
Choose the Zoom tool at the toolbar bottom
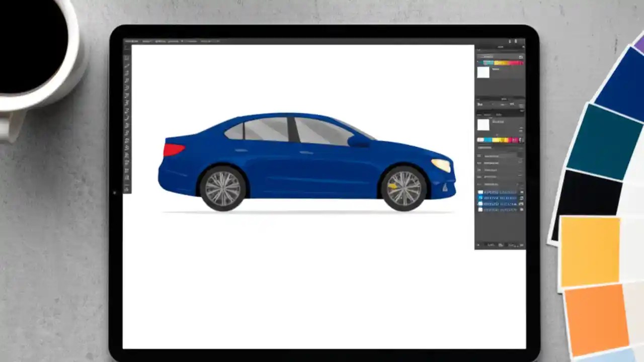[x=127, y=189]
